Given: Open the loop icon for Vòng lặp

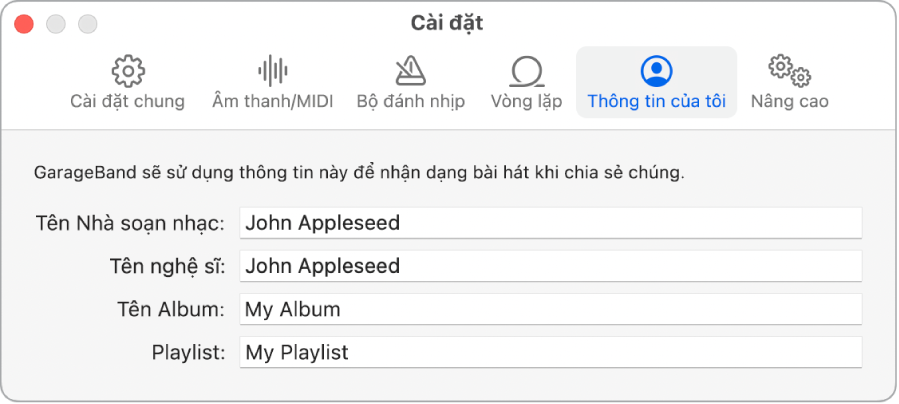Looking at the screenshot, I should (x=526, y=71).
